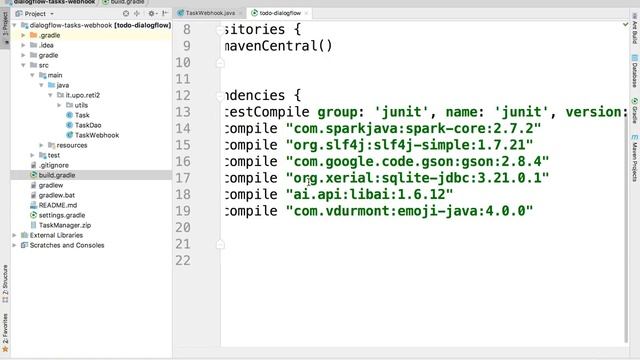
Task: Open the Maven Projects tool window
Action: 635,158
